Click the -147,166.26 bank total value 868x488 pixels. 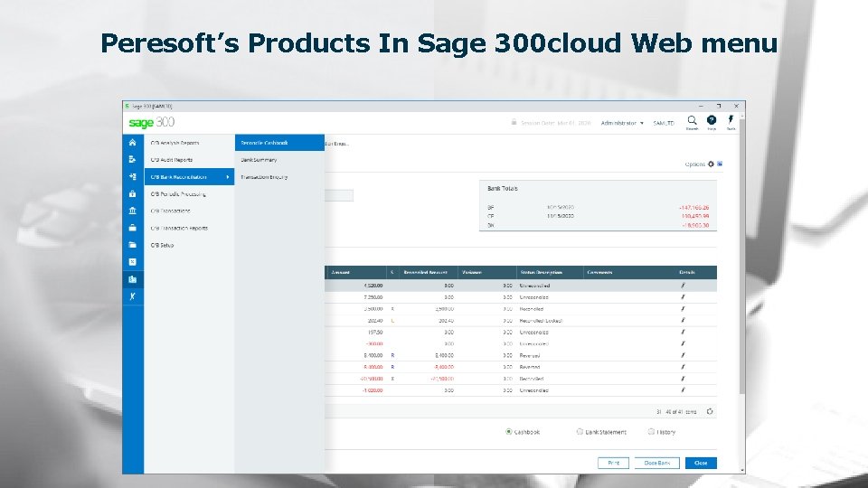point(693,208)
